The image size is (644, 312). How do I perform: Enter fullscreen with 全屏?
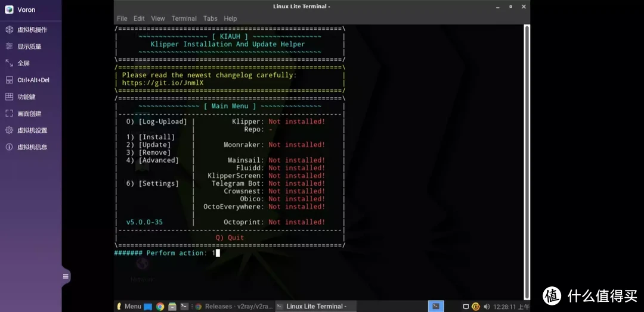click(23, 63)
